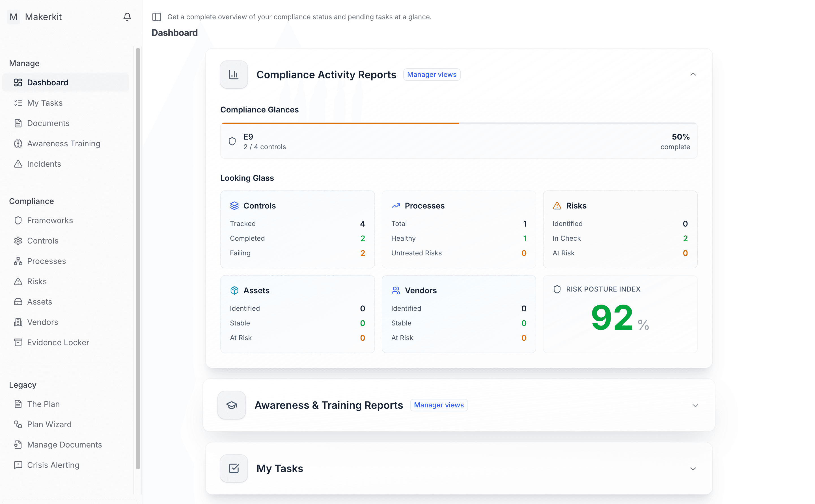
Task: Open the notification bell icon
Action: click(x=127, y=17)
